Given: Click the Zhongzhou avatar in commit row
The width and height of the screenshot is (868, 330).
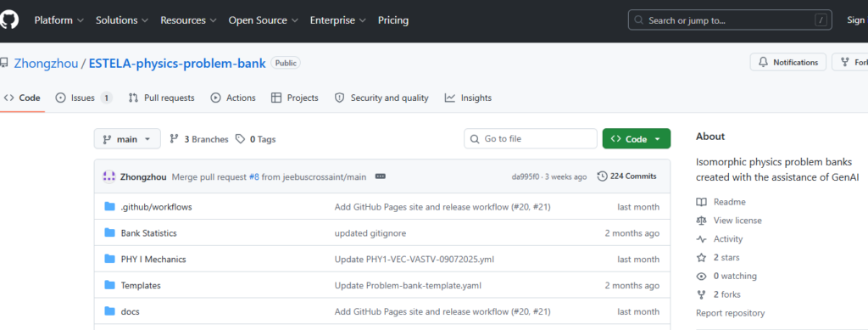Looking at the screenshot, I should tap(109, 176).
